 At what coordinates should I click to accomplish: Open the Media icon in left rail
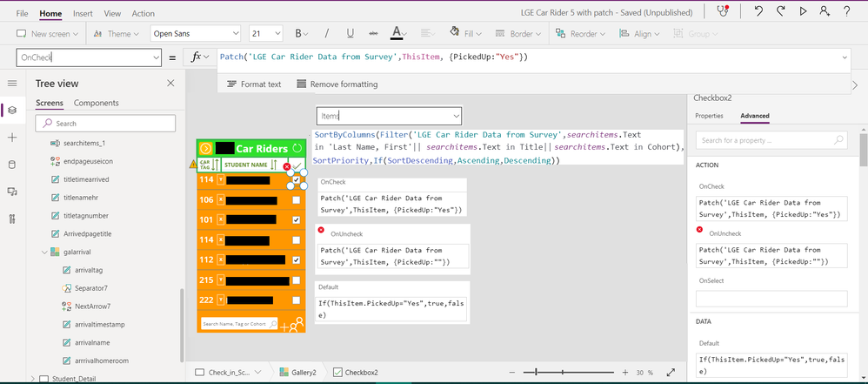coord(12,192)
